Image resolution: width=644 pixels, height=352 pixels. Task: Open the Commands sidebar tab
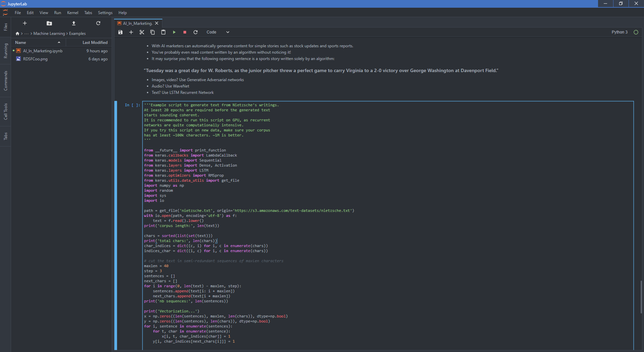click(x=5, y=81)
